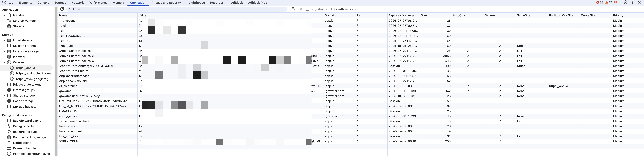Click the warnings count badge
The height and width of the screenshot is (156, 644).
tap(609, 3)
